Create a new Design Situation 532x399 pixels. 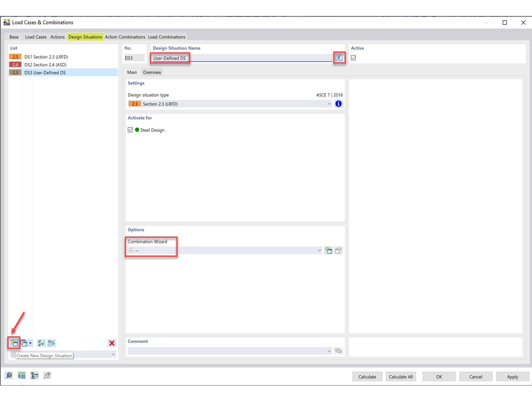[x=13, y=343]
